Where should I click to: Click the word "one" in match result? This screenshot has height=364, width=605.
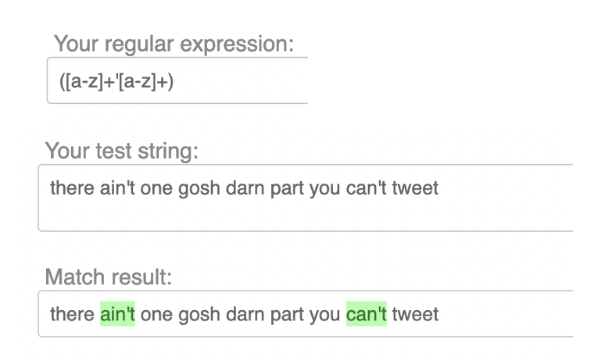(x=156, y=314)
